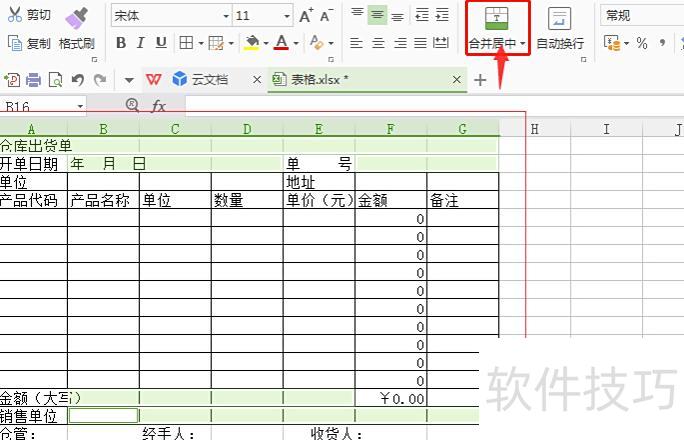
Task: Click cell 销售单位
Action: click(34, 416)
